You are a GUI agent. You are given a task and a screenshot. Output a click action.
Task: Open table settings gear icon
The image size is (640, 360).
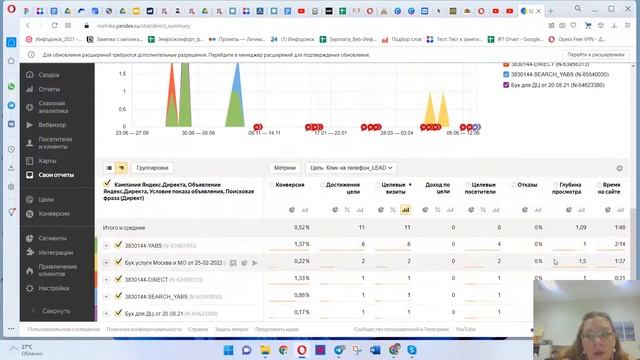click(x=620, y=168)
